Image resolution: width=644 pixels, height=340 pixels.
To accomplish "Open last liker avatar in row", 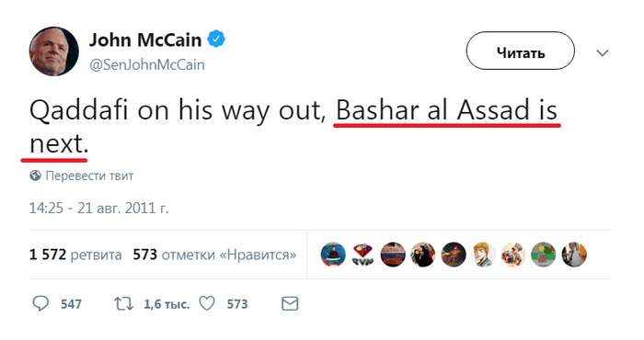I will [x=574, y=255].
